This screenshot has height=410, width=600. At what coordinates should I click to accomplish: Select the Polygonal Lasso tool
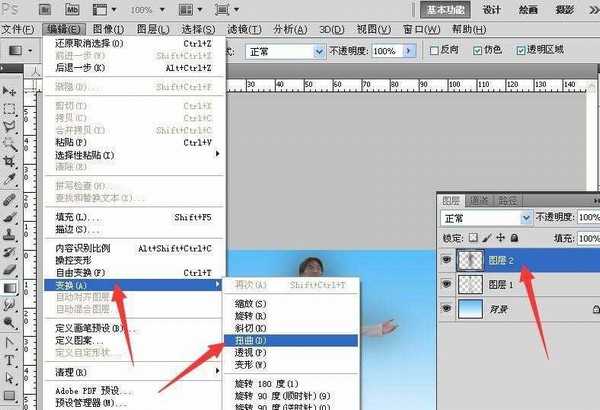(9, 126)
